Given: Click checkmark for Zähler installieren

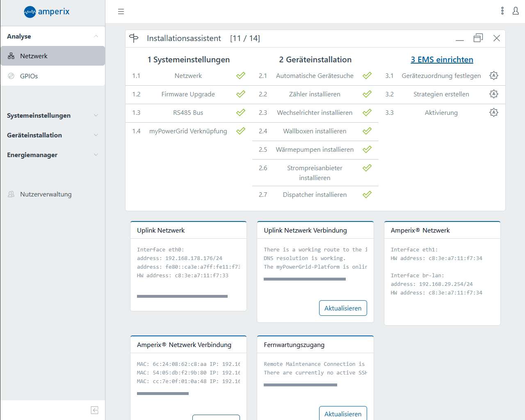Looking at the screenshot, I should click(x=367, y=94).
